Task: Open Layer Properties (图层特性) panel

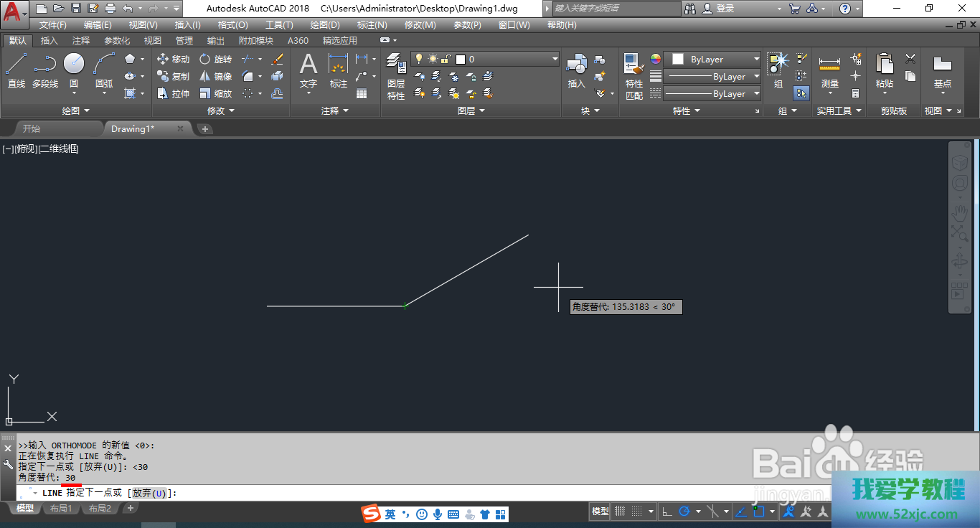Action: pyautogui.click(x=396, y=76)
